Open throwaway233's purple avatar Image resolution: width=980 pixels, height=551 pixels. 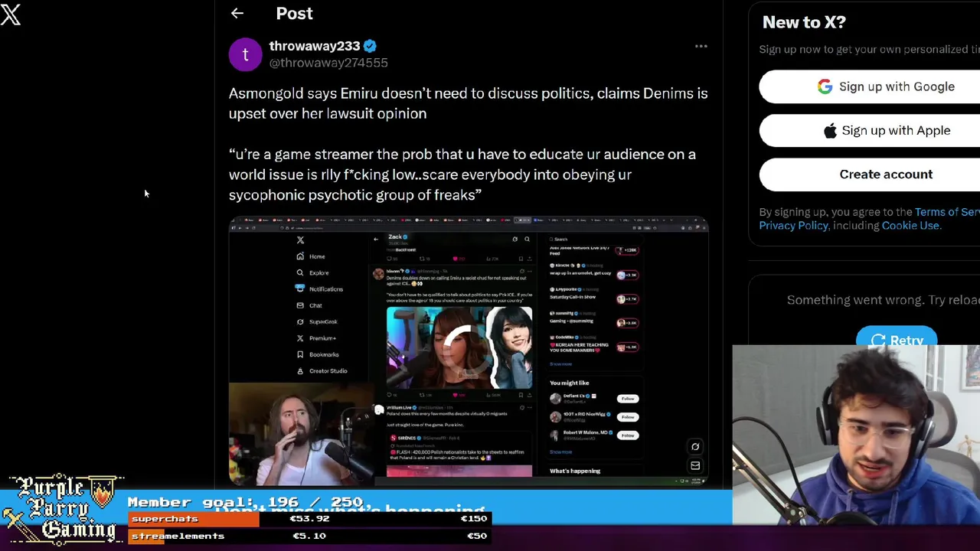tap(245, 54)
